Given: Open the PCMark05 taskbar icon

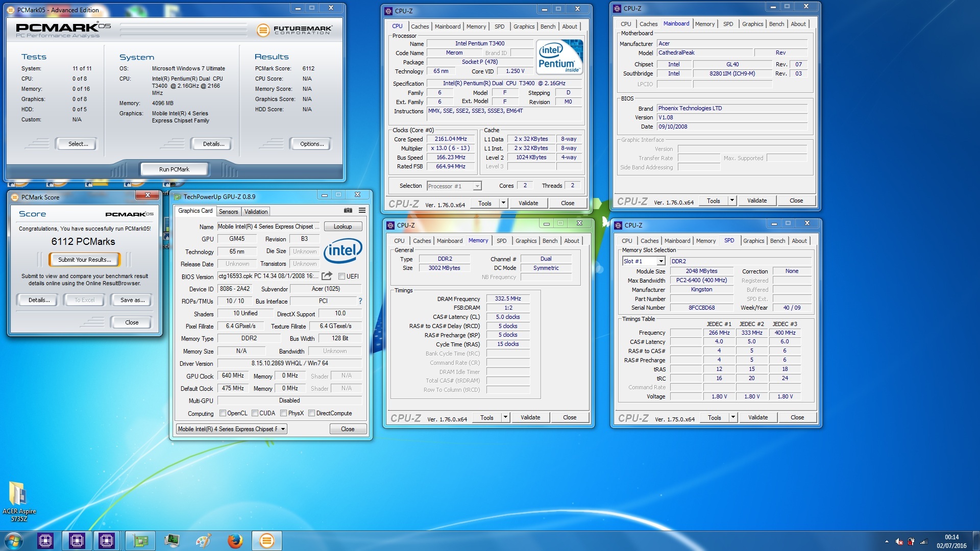Looking at the screenshot, I should (x=266, y=541).
